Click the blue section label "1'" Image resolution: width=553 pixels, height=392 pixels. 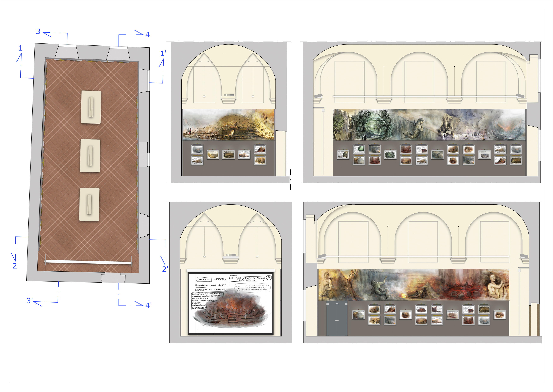[x=163, y=53]
